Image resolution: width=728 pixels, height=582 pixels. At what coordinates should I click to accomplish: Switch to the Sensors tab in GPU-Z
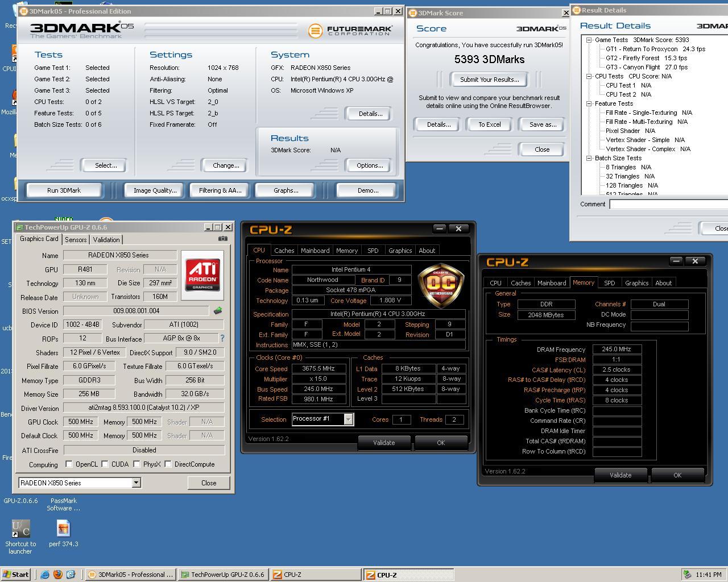pyautogui.click(x=76, y=240)
